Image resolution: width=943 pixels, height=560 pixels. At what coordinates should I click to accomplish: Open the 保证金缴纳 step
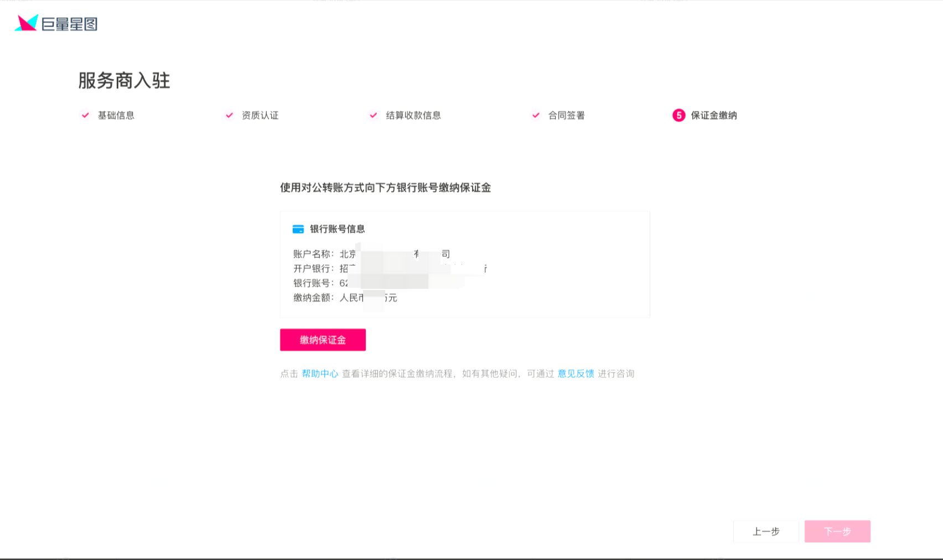pos(714,116)
